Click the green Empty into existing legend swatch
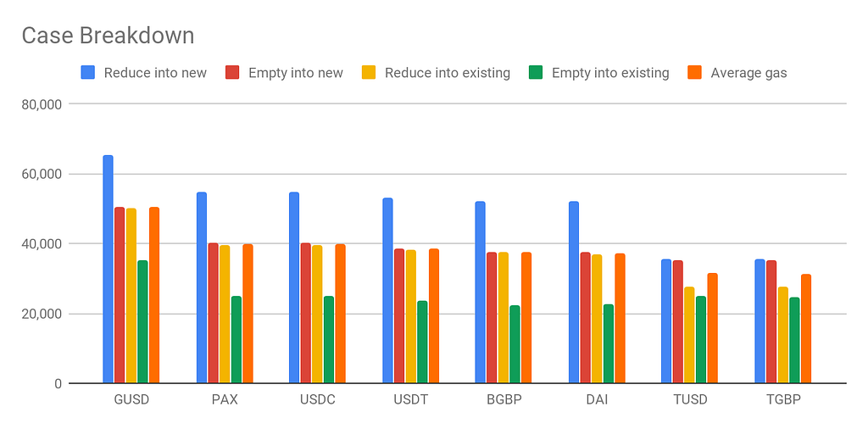Viewport: 868px width, 429px height. click(x=536, y=72)
